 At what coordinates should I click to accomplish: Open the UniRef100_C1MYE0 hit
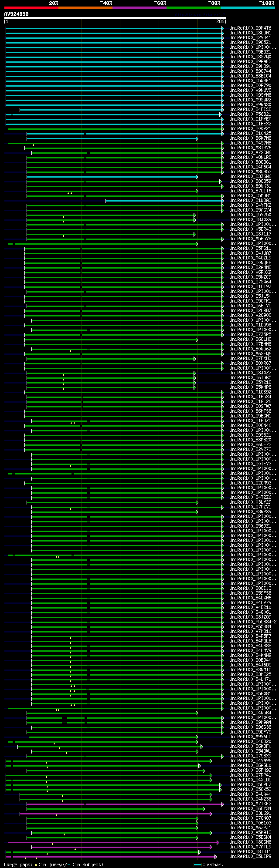[x=250, y=119]
